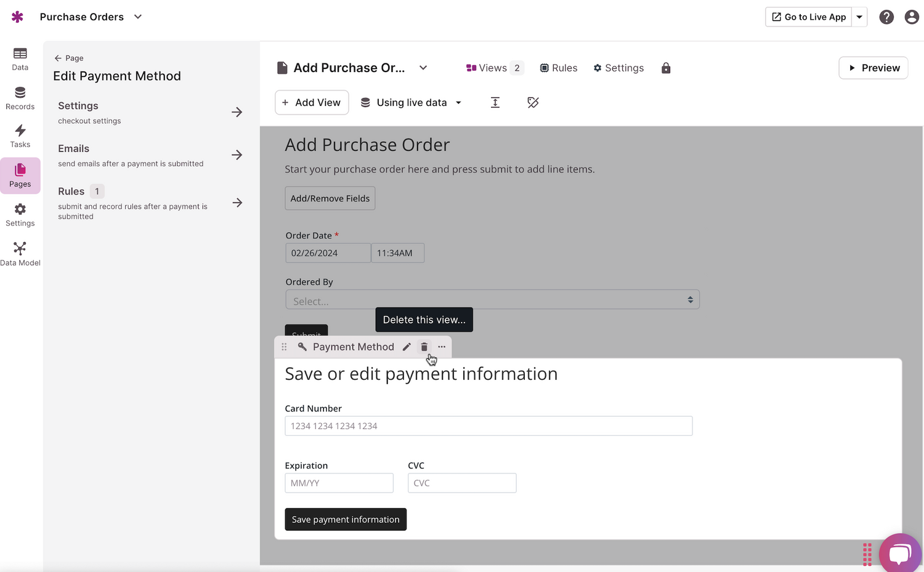Click the lock icon next to Settings tab
The height and width of the screenshot is (572, 924).
[665, 68]
